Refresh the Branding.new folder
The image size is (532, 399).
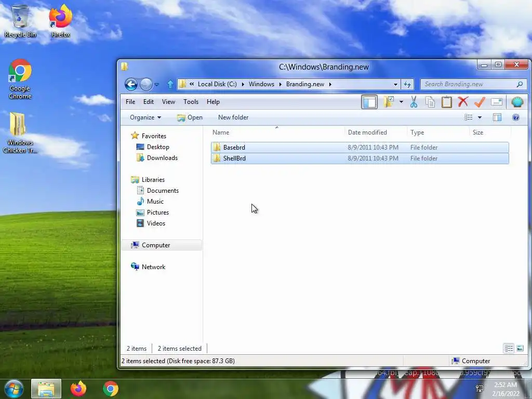pos(407,84)
